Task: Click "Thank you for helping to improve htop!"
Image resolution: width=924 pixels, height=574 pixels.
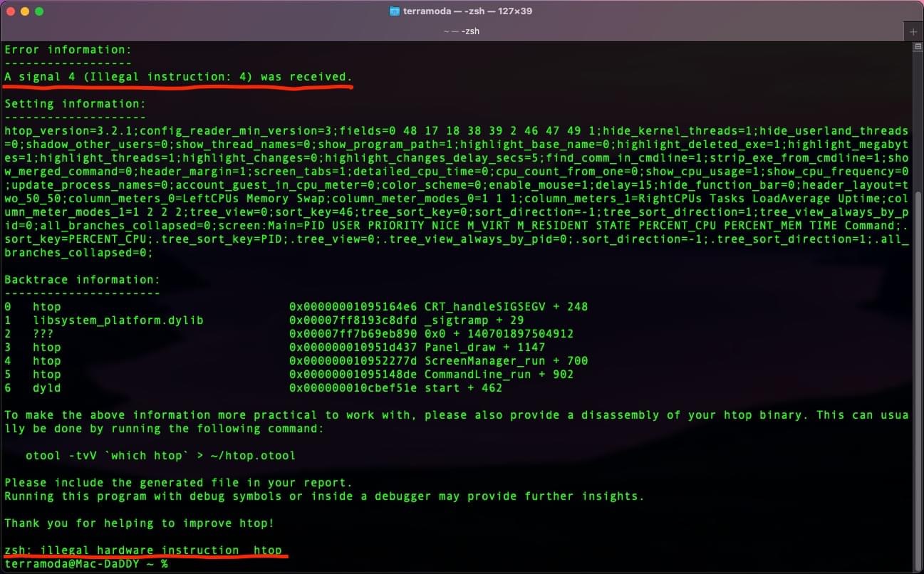Action: pos(139,523)
